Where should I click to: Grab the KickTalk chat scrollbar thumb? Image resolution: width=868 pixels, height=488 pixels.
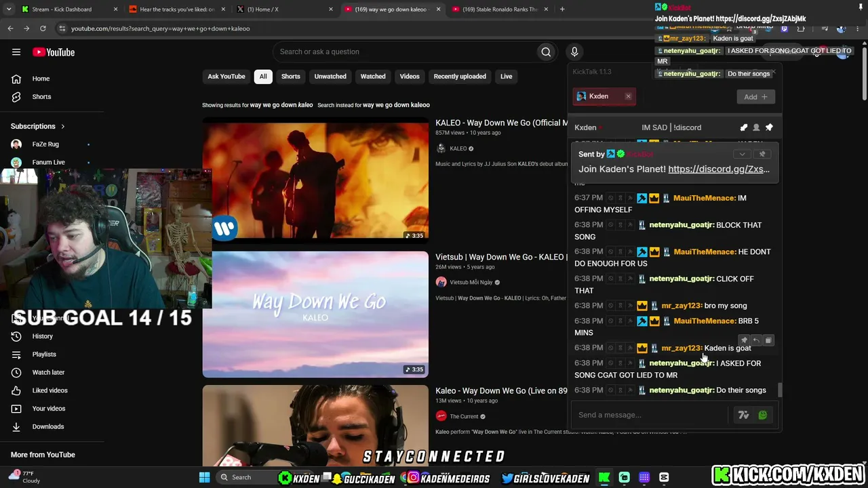(x=780, y=390)
